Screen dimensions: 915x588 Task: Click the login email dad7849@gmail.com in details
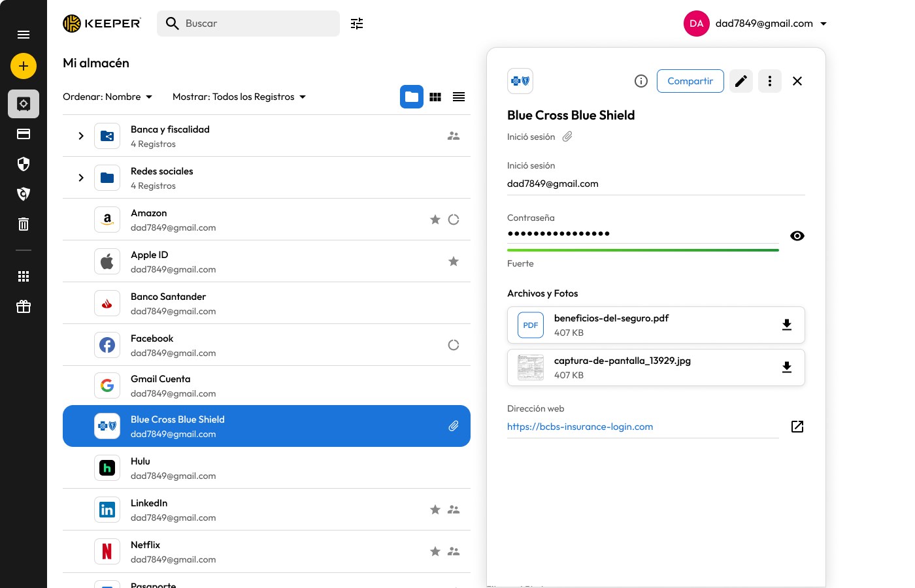click(x=553, y=184)
